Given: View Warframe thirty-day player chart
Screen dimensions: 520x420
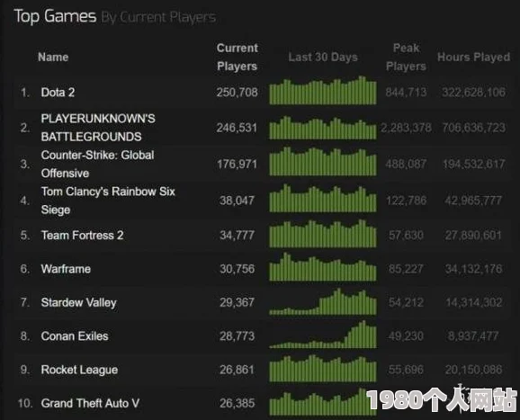Looking at the screenshot, I should point(323,267).
